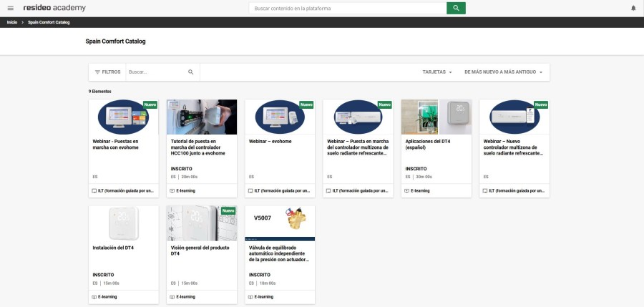Image resolution: width=644 pixels, height=307 pixels.
Task: Click 20m 00s duration on HCC100 card
Action: click(190, 177)
